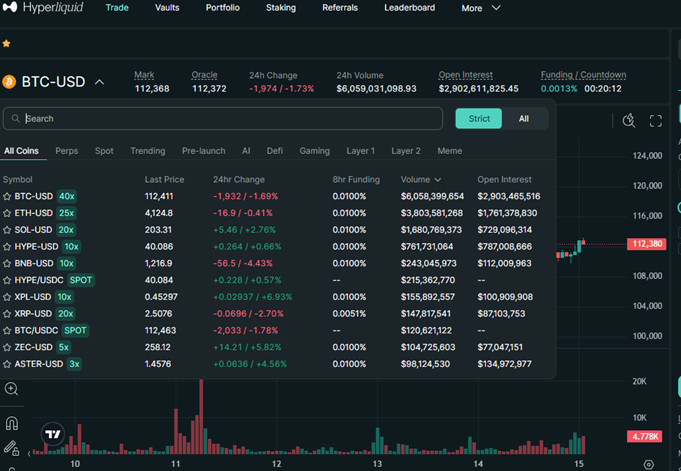Open the Vaults page
Viewport: 681px width, 471px height.
pos(167,8)
